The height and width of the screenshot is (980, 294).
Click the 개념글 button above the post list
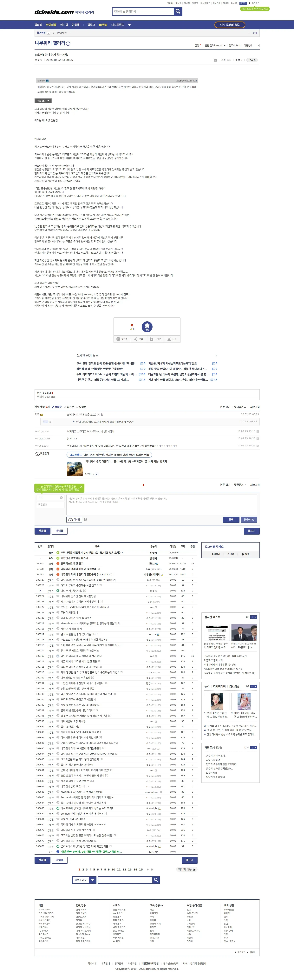tap(60, 531)
